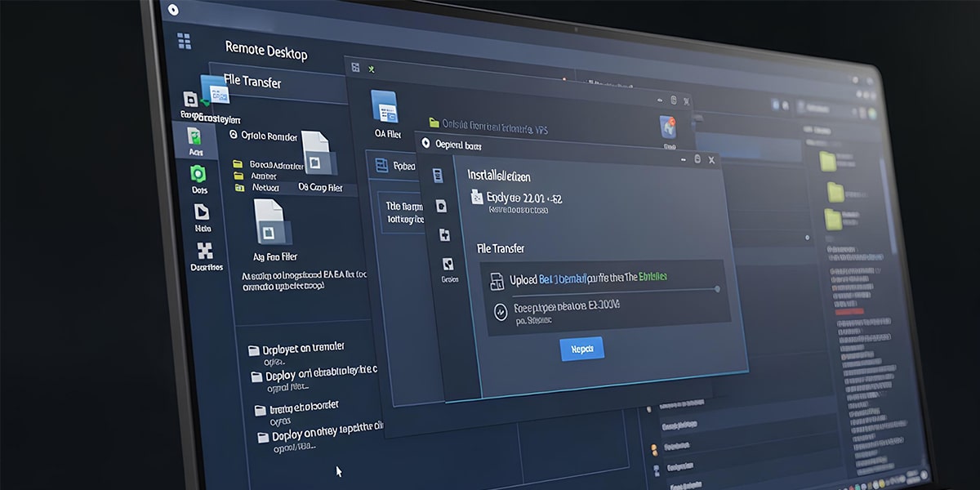Click the pin icon beside 'Oepierd bars' title
Image resolution: width=980 pixels, height=490 pixels.
click(425, 144)
